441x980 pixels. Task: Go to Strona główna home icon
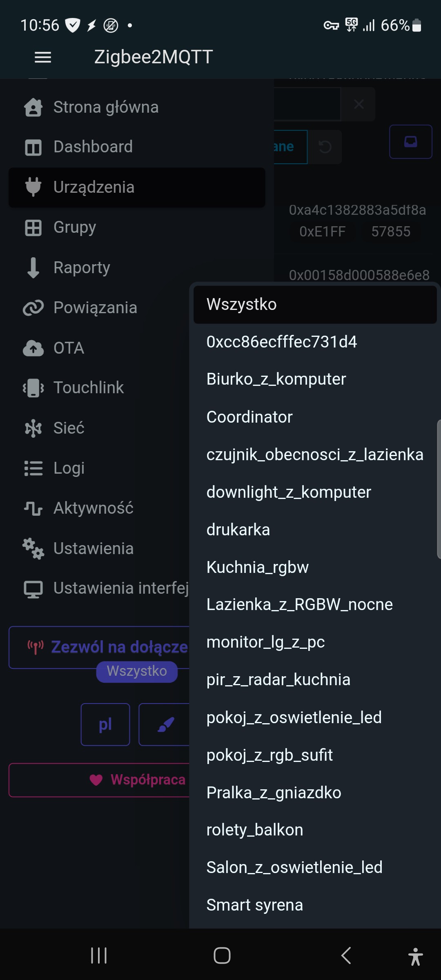click(x=33, y=107)
